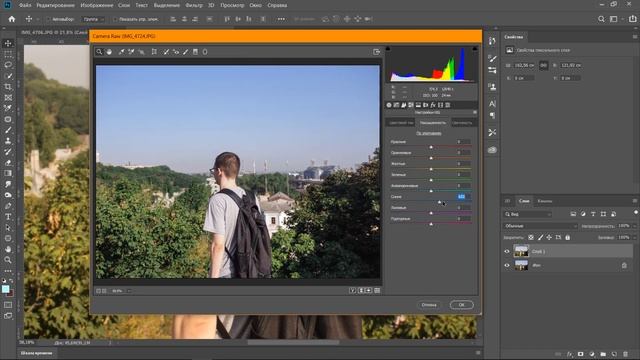The image size is (640, 360).
Task: Toggle layer filtering switch in Layers panel
Action: click(x=636, y=213)
